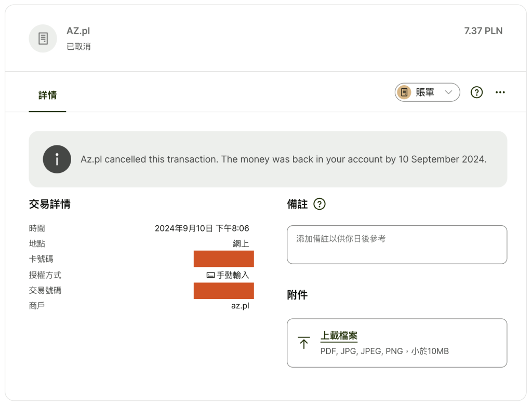Screen dimensions: 532x406
Task: Click the 添加備註 notes text field
Action: click(397, 245)
